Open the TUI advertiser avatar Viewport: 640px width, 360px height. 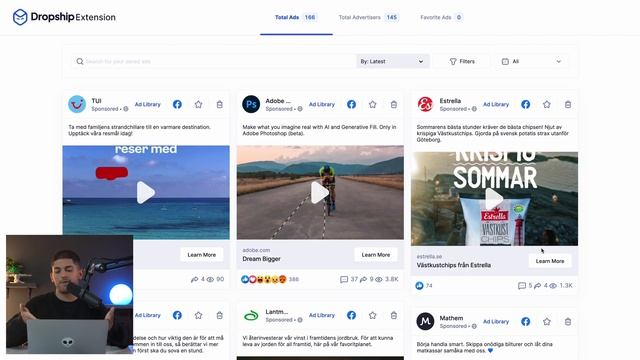[x=77, y=104]
